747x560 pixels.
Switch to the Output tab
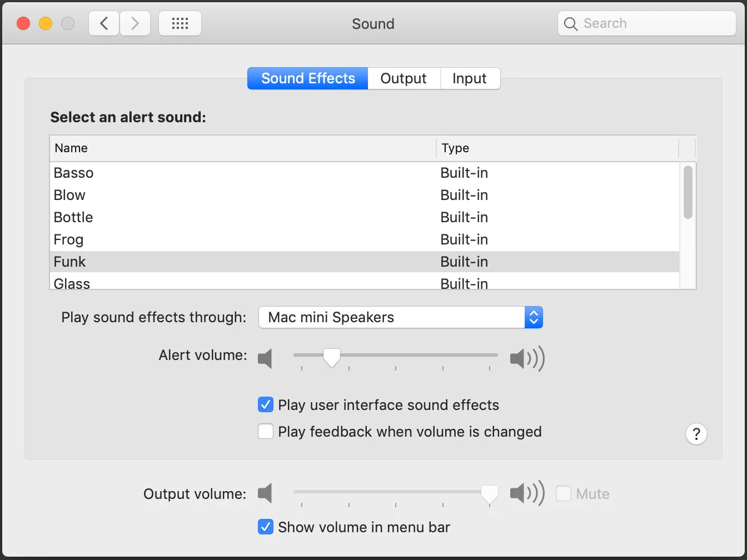(404, 78)
